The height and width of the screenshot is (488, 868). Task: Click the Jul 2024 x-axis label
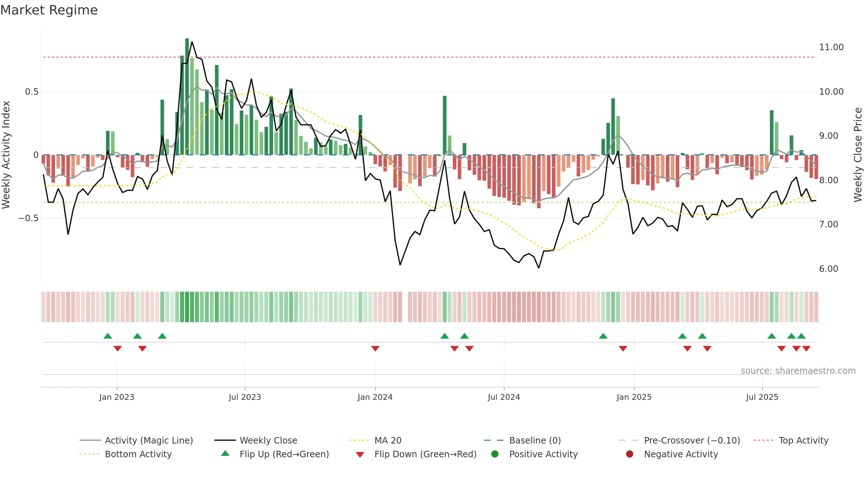pos(504,397)
